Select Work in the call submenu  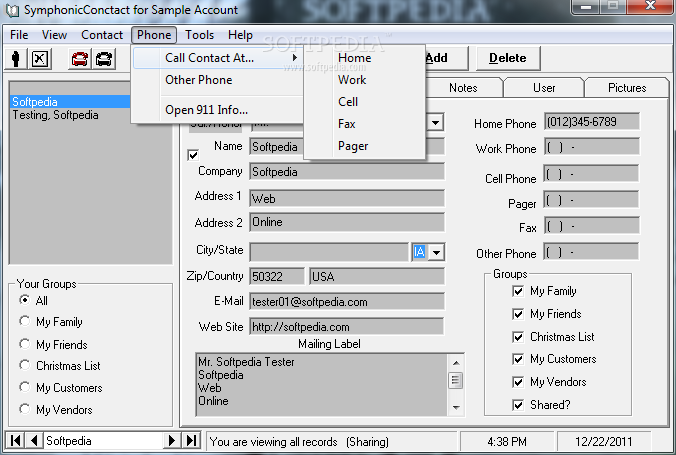[x=364, y=80]
